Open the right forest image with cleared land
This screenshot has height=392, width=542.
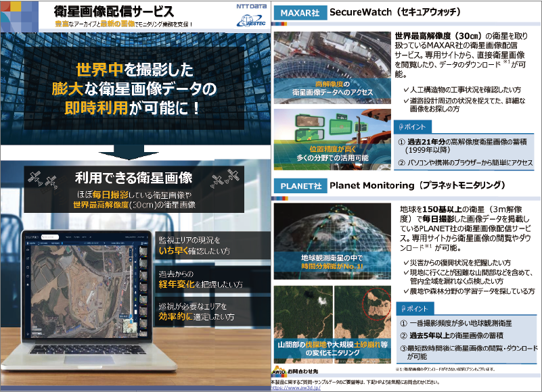[363, 324]
